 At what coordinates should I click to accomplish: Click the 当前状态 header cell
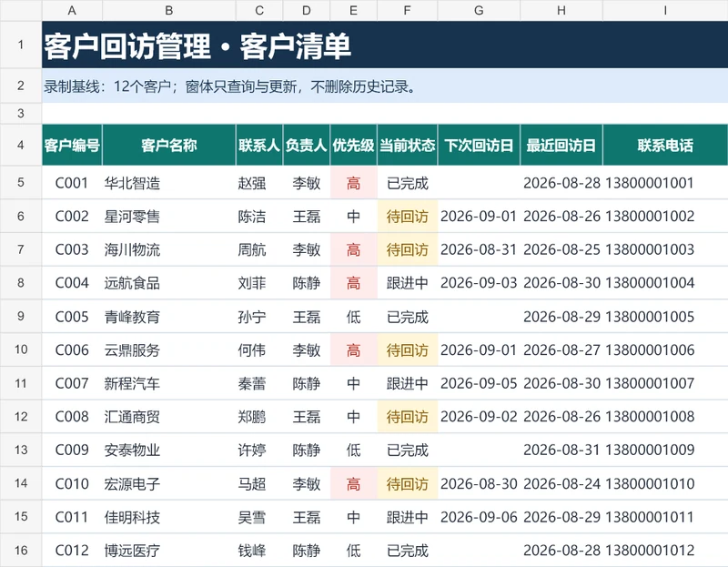coord(408,145)
